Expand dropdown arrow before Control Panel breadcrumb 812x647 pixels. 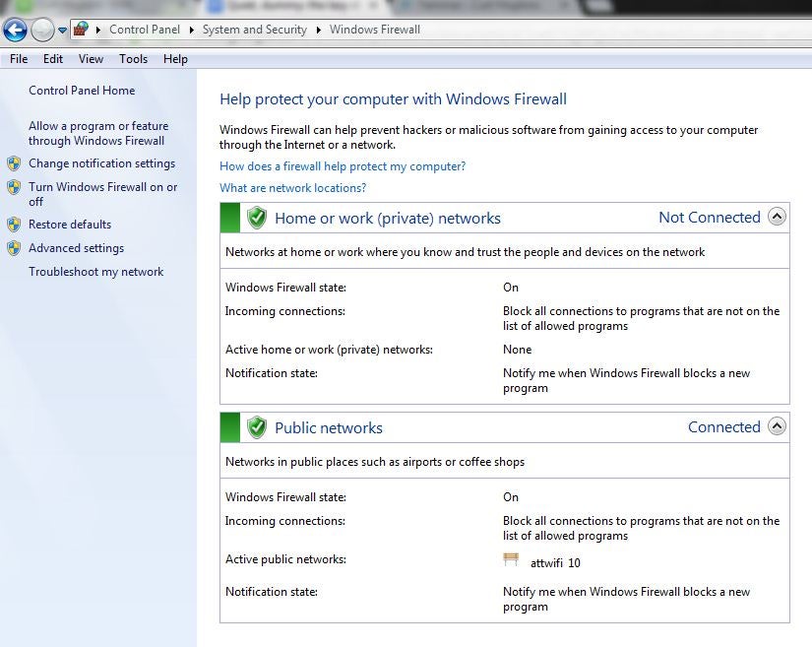click(98, 31)
